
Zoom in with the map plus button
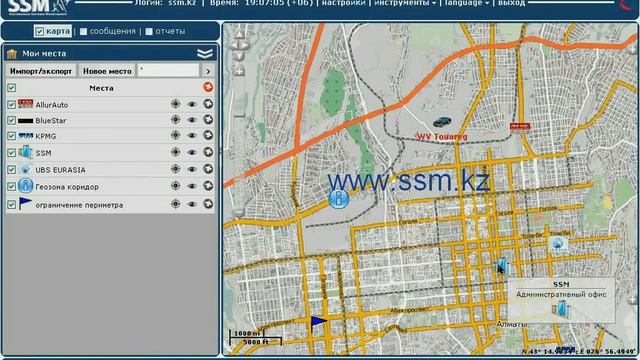point(239,71)
